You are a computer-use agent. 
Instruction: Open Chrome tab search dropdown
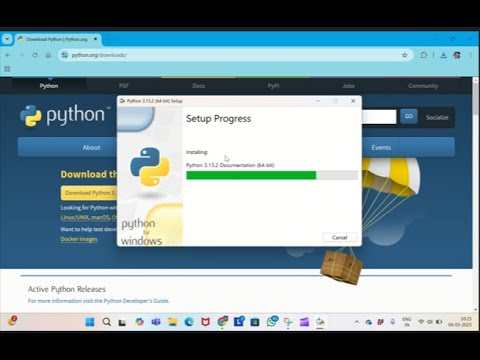7,39
